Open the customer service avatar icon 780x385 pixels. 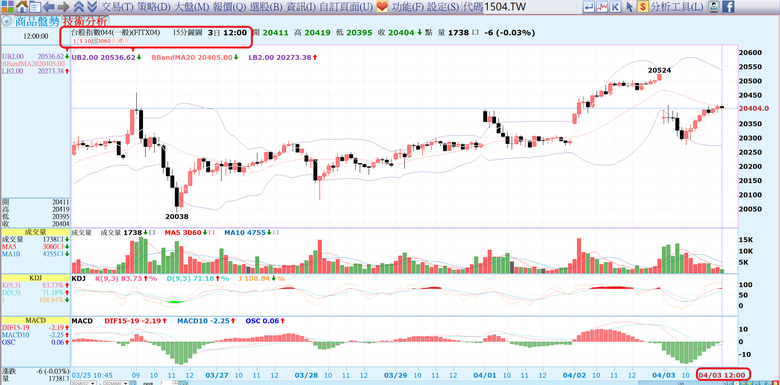coord(714,6)
